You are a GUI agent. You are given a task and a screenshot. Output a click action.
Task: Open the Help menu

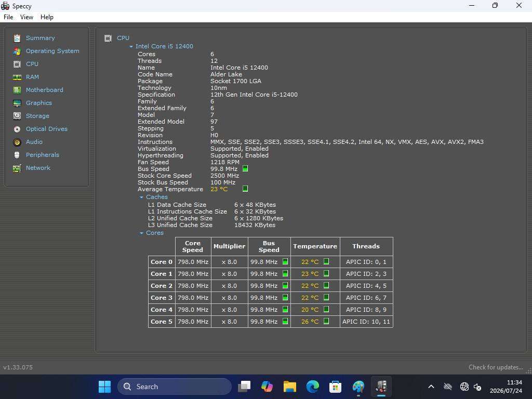coord(47,17)
